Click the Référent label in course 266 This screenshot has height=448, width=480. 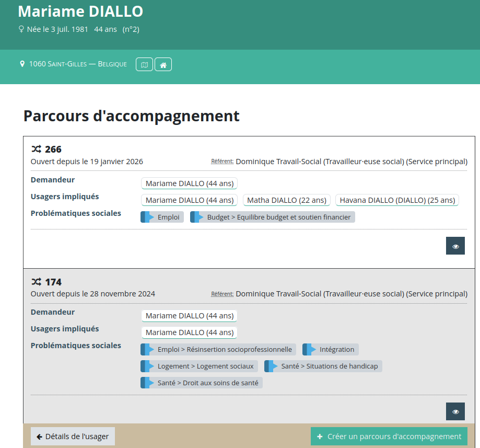222,162
